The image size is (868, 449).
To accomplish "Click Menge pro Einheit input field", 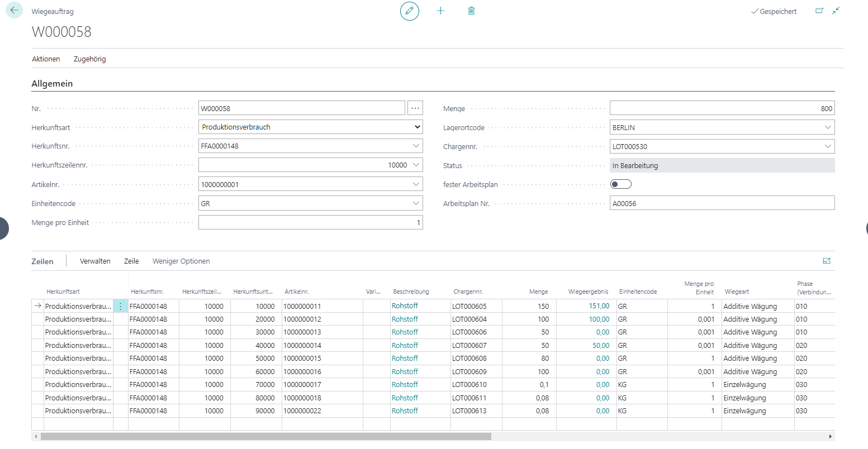I will [311, 222].
